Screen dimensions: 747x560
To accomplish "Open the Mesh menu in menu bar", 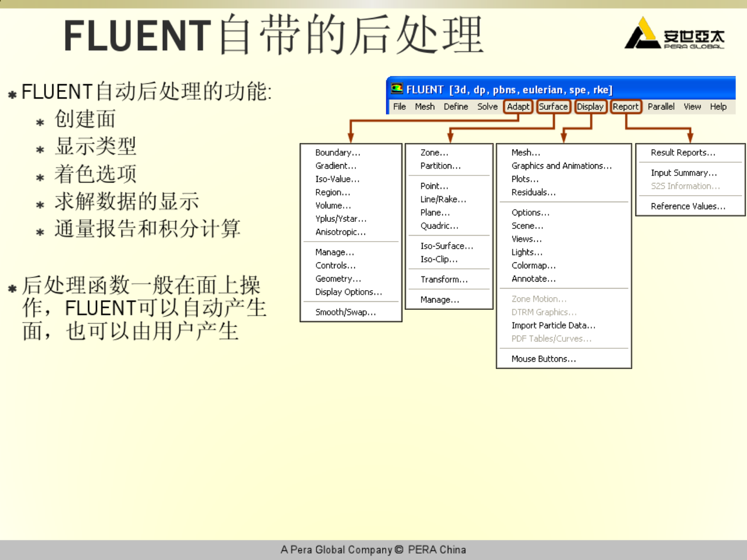I will click(x=425, y=107).
